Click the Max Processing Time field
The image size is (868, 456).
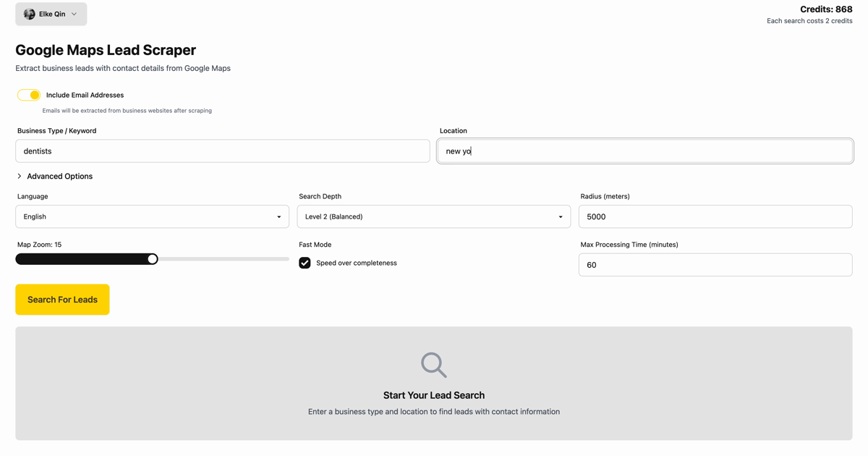pos(715,265)
